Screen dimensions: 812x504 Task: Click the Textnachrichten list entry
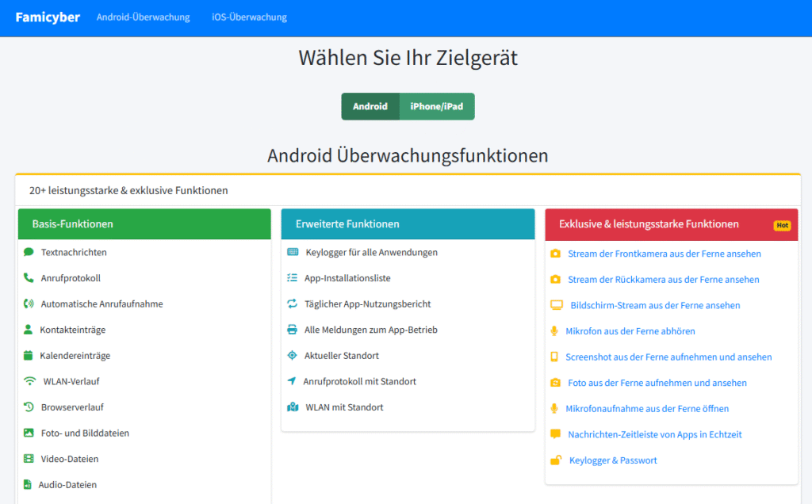click(74, 252)
